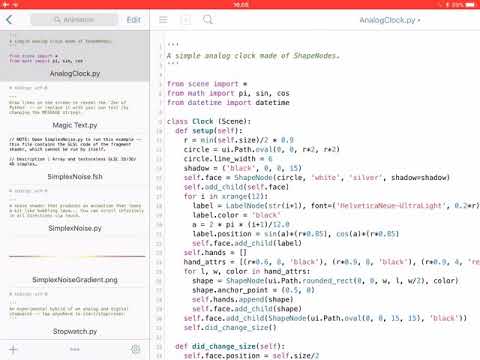Click the 'self.face.position = self.size/2' line
480x360 pixels.
pyautogui.click(x=251, y=355)
